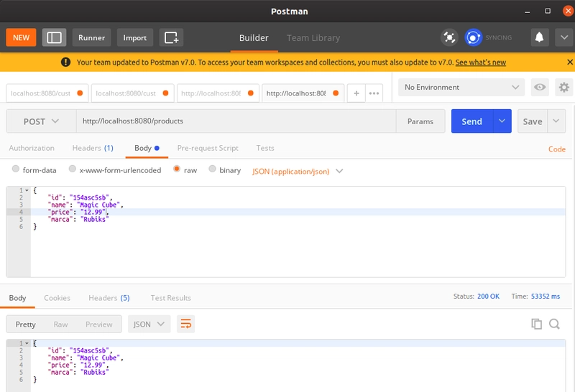575x392 pixels.
Task: Select x-www-form-urlencoded body type
Action: [x=73, y=169]
